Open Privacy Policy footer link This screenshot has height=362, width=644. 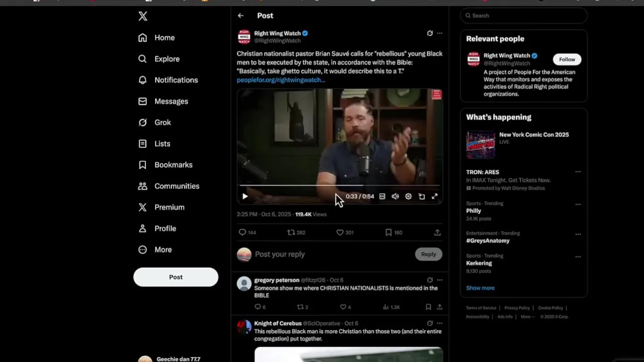(x=517, y=308)
